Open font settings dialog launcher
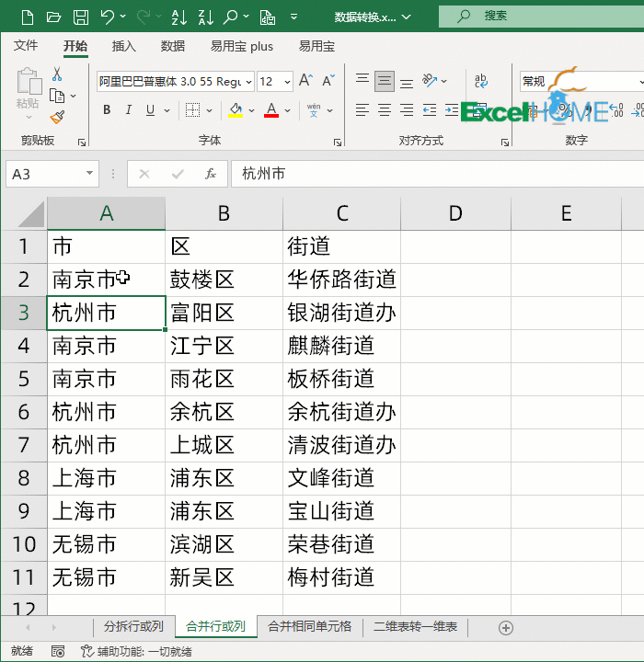Image resolution: width=644 pixels, height=662 pixels. click(x=338, y=143)
